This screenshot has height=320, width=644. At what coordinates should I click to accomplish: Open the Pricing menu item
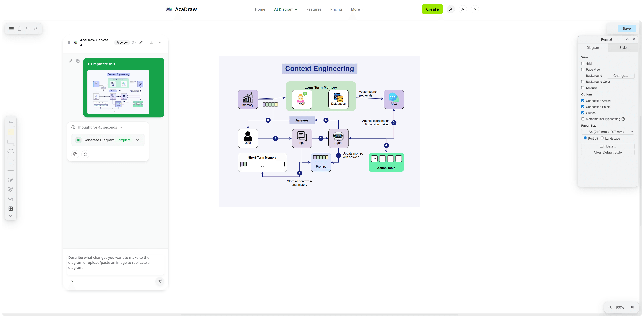(336, 9)
